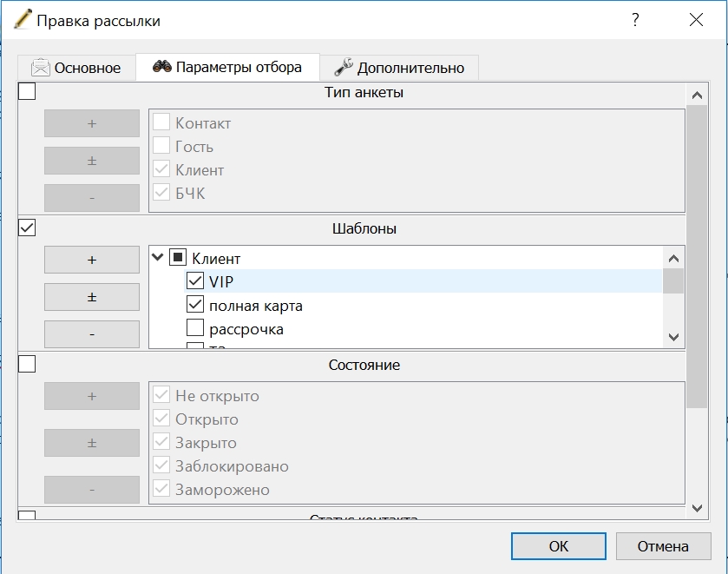Click the Шаблоны list scroll down arrow

(x=673, y=338)
